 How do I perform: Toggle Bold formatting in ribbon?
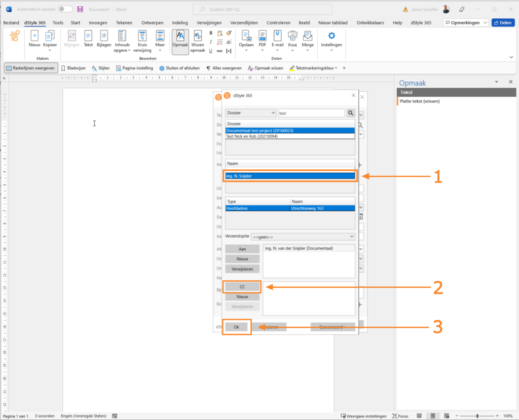(211, 33)
